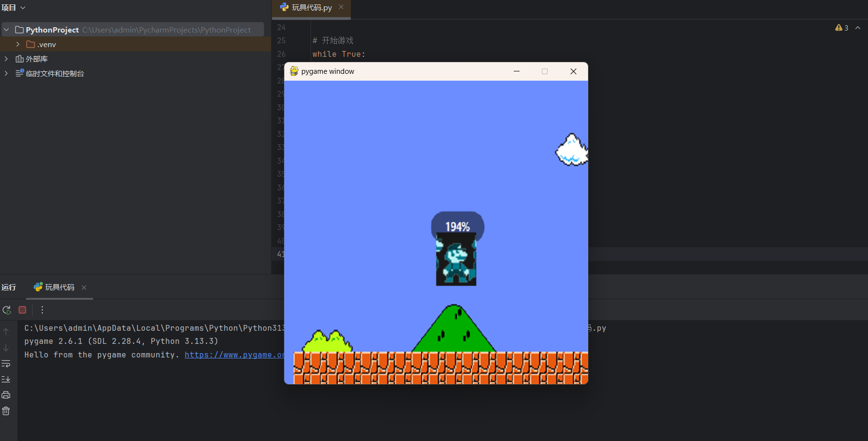
Task: Click the Rerun script icon
Action: click(7, 310)
